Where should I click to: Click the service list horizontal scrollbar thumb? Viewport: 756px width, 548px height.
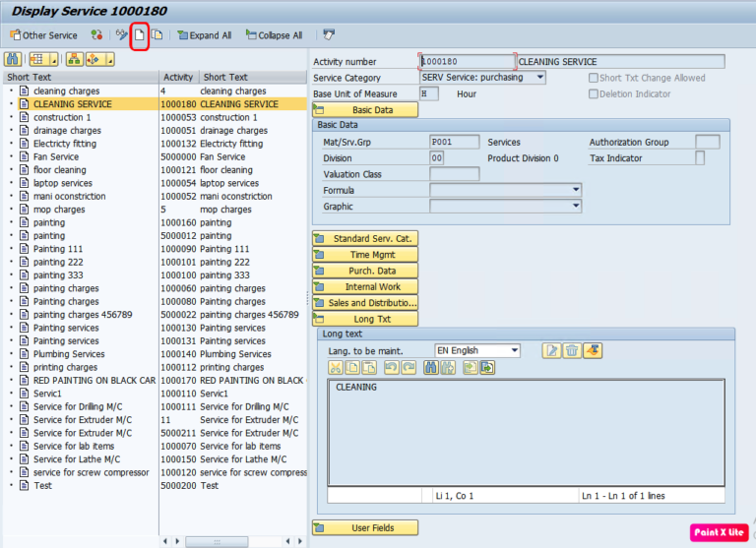217,541
